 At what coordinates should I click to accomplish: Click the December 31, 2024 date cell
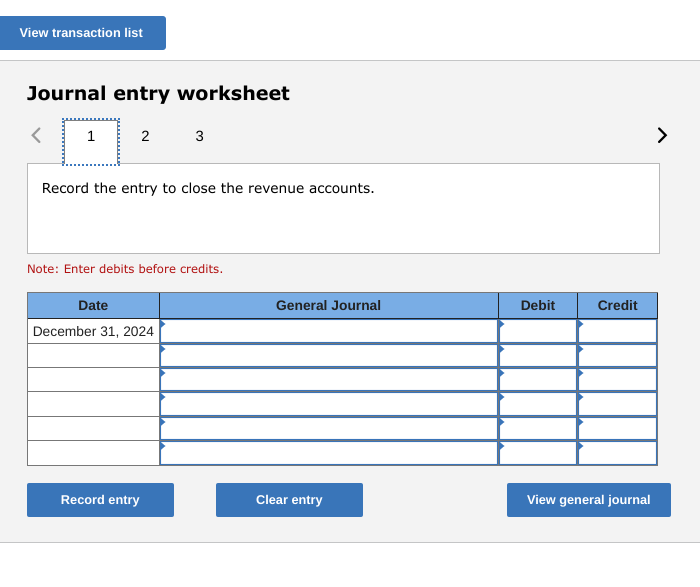point(93,331)
